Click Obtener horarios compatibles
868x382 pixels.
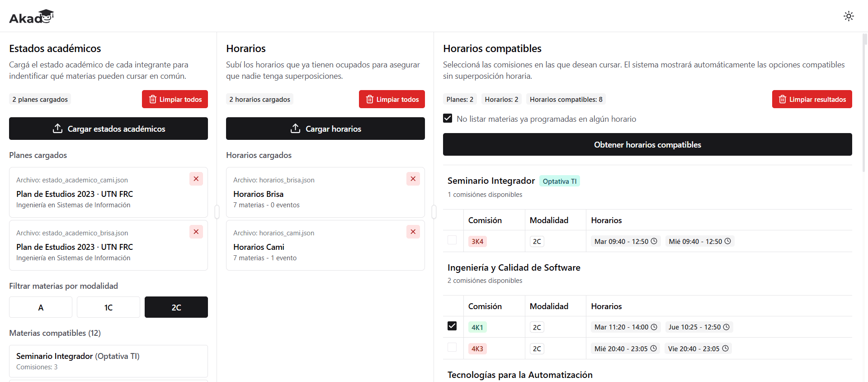click(647, 144)
